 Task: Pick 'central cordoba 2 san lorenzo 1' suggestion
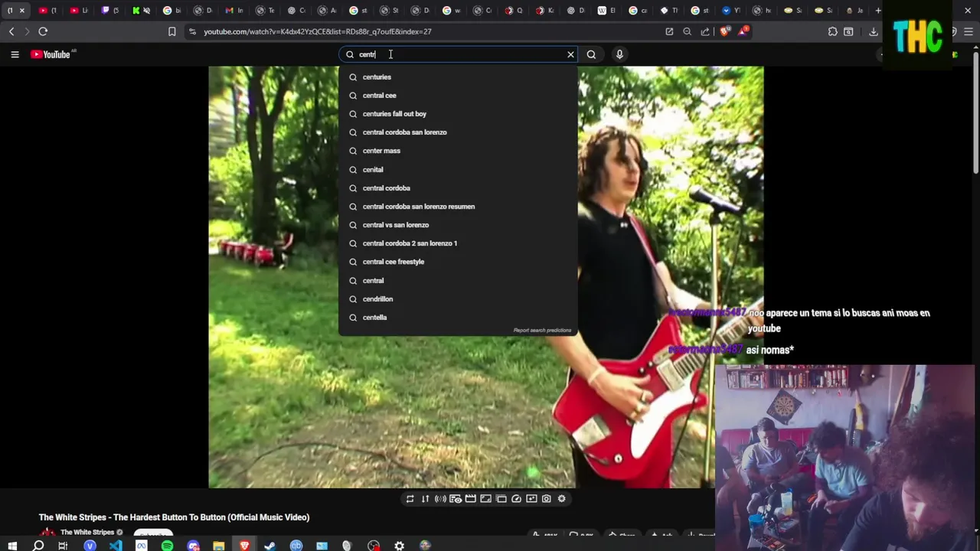(x=458, y=243)
